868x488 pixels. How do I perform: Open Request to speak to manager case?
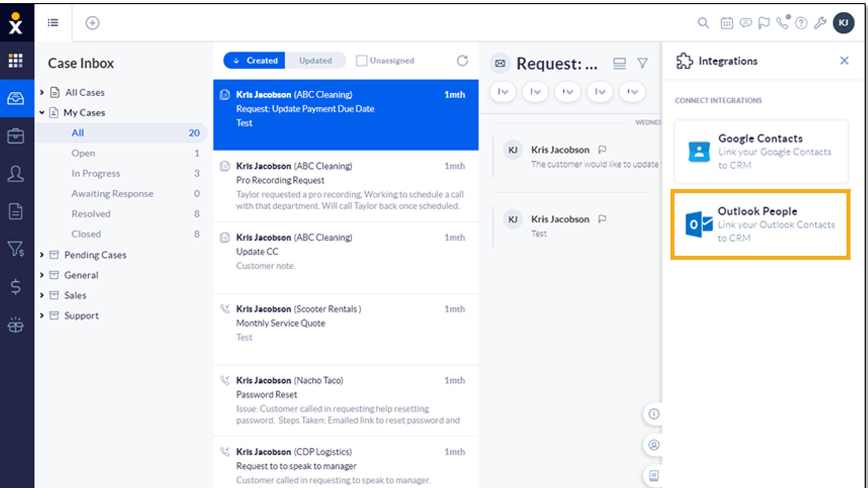pos(346,463)
